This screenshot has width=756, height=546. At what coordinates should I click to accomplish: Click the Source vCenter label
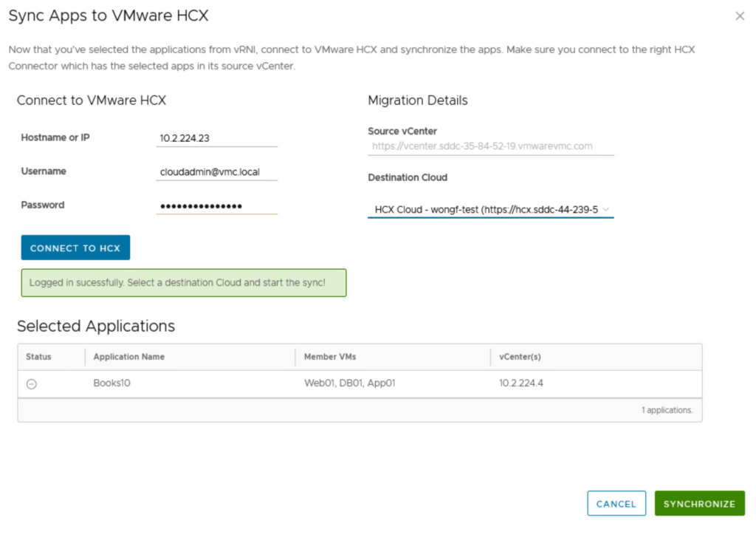(x=402, y=132)
